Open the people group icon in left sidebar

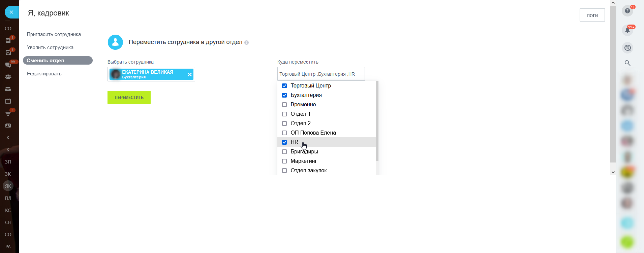click(x=8, y=77)
